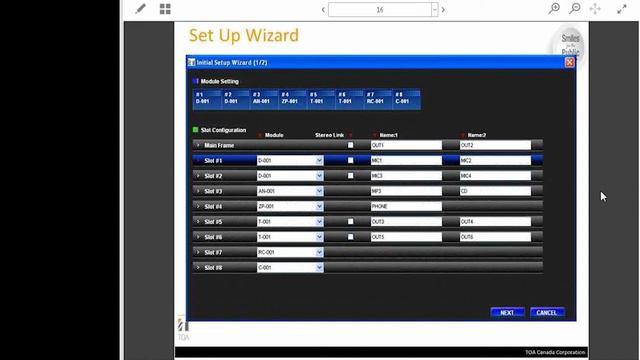Edit Slot #1 Name1 field MIC1

pos(406,160)
